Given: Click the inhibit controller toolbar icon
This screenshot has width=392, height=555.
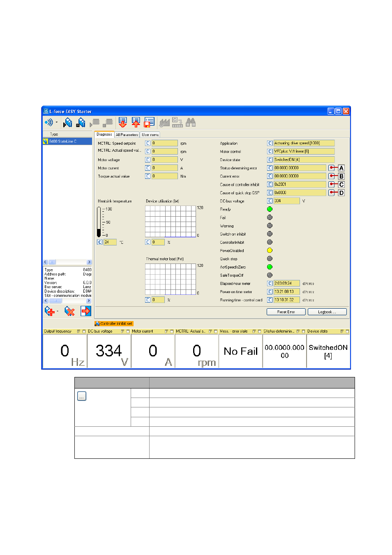Looking at the screenshot, I should [81, 122].
